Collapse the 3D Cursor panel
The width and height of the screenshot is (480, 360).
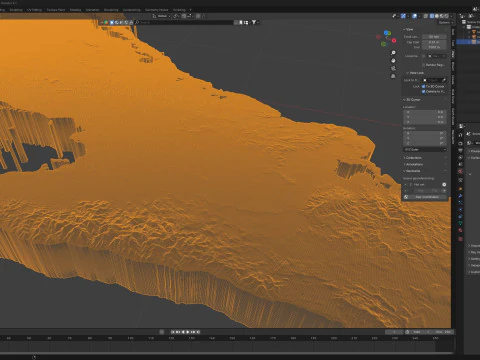412,100
